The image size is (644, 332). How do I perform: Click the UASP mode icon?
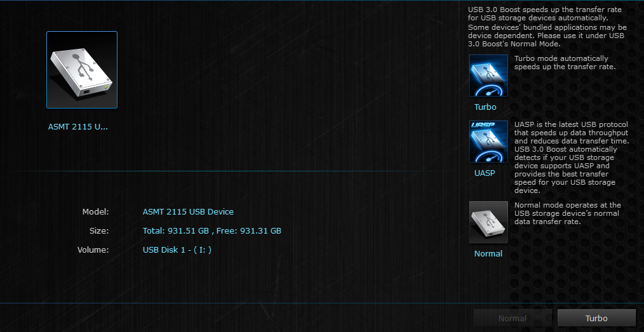(488, 142)
